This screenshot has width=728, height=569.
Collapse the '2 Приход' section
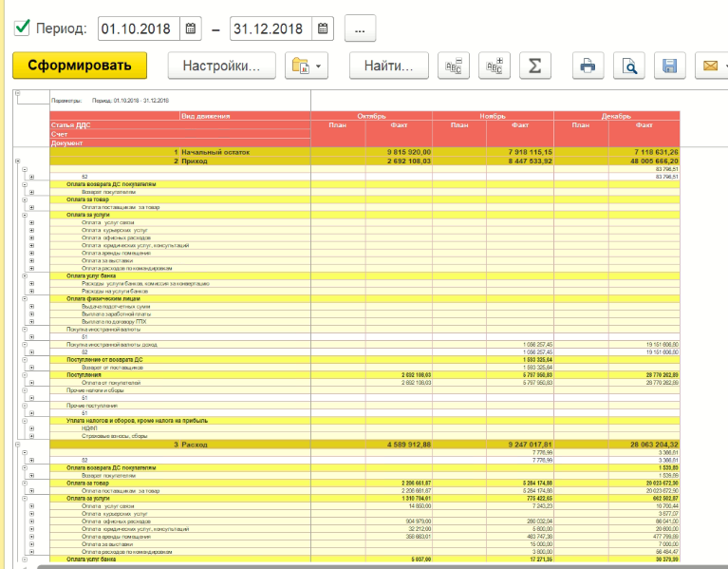click(x=17, y=162)
